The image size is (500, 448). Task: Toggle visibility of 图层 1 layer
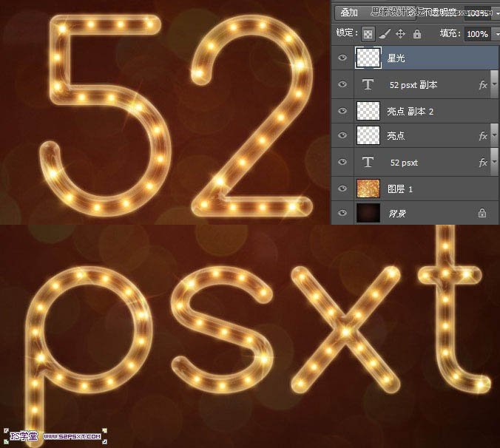[x=342, y=189]
